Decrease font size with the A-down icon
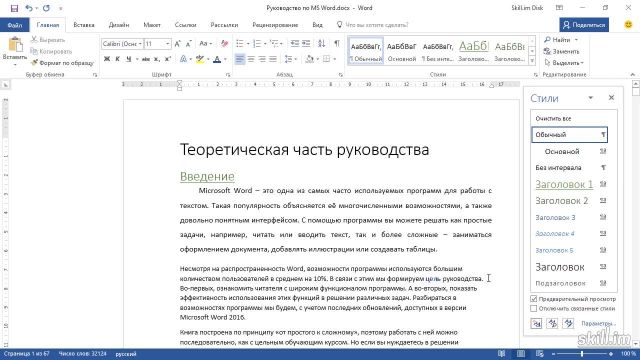640x360 pixels. tap(188, 44)
